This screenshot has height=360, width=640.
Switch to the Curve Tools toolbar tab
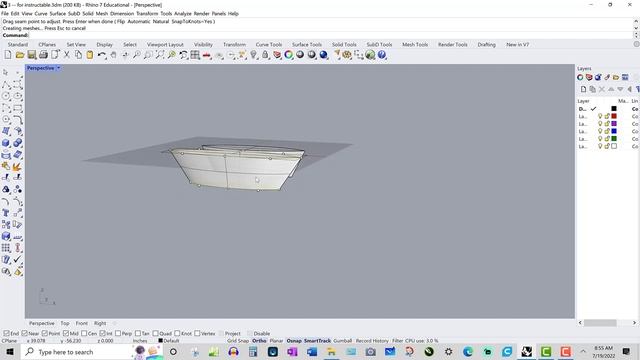pos(269,44)
